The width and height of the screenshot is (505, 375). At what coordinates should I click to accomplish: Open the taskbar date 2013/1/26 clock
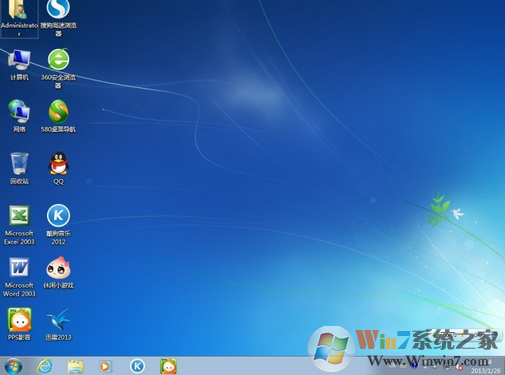click(485, 370)
